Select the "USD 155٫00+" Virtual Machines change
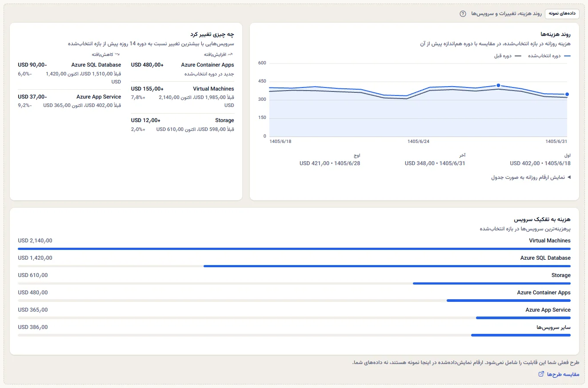 [x=147, y=89]
